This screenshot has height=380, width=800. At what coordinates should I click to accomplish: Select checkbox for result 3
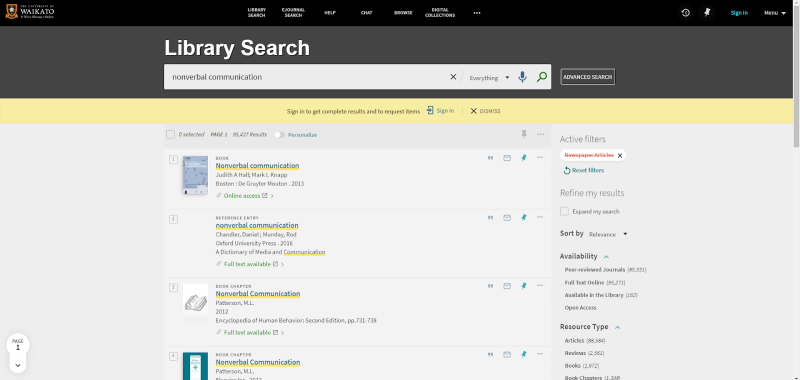click(173, 287)
